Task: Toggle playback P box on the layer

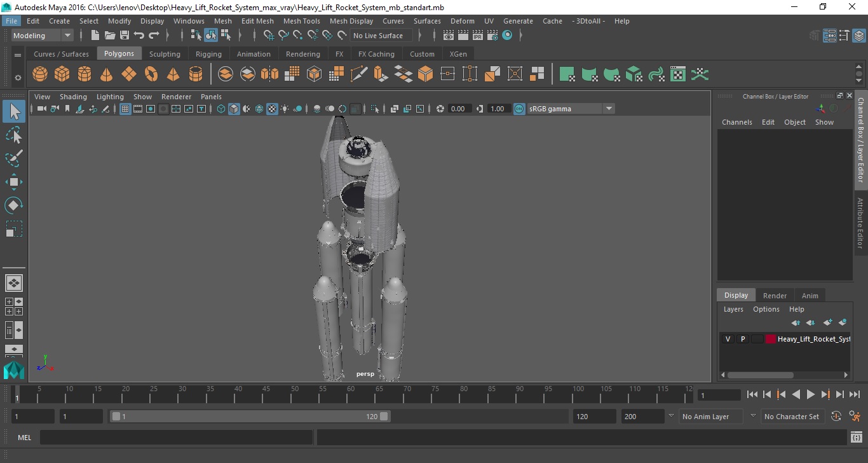Action: [x=742, y=339]
